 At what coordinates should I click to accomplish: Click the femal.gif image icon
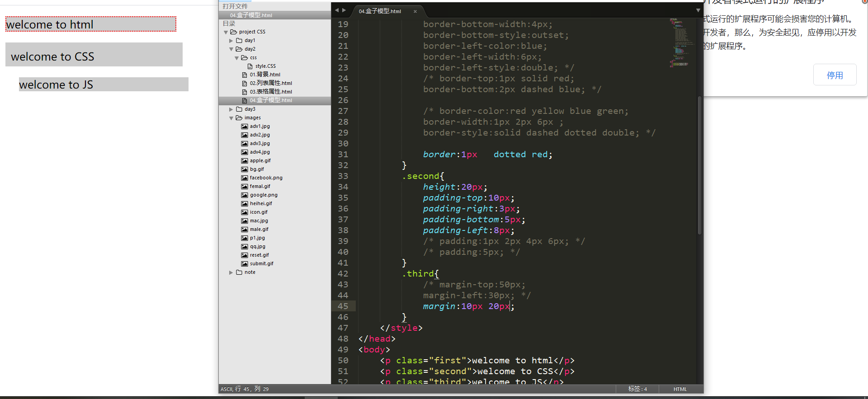point(245,186)
